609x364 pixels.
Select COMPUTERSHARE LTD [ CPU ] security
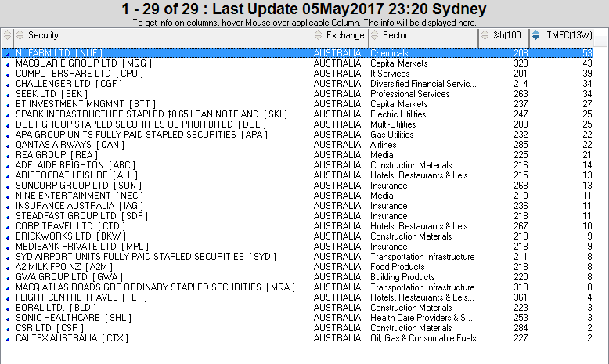pyautogui.click(x=79, y=73)
